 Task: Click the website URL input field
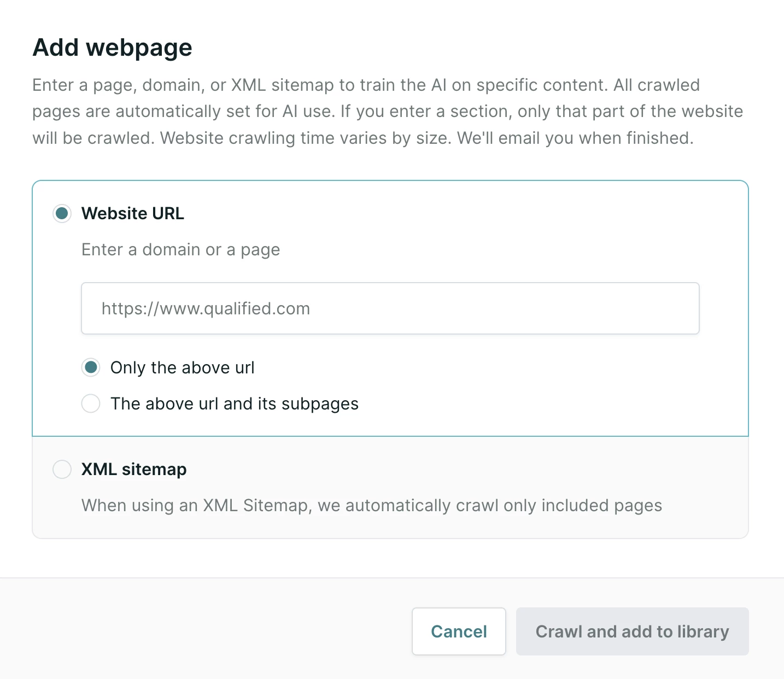coord(390,308)
